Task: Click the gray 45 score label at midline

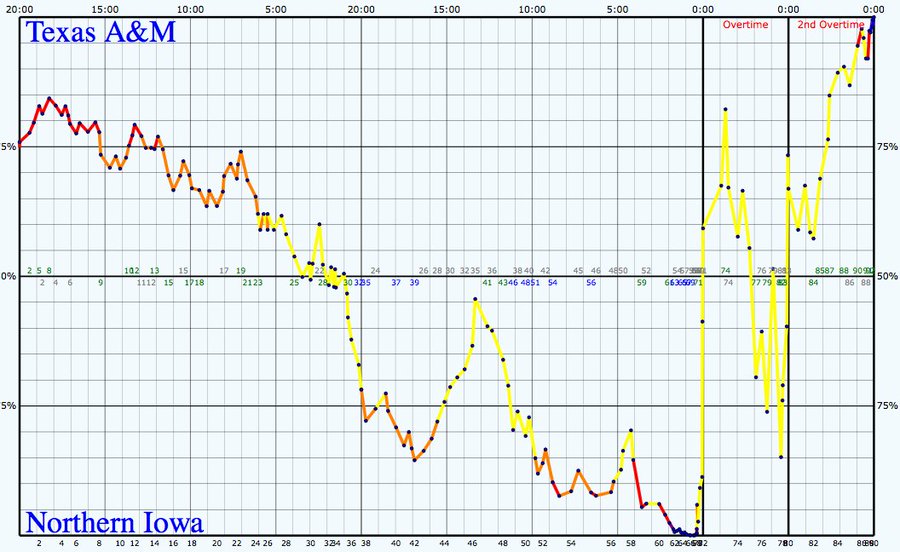Action: 578,270
